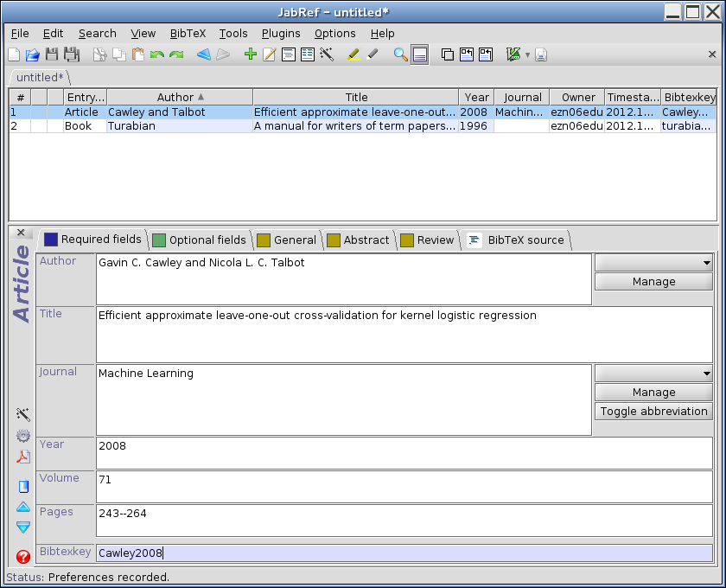The image size is (726, 588).
Task: Click the highlighter Mark entries icon
Action: coord(353,54)
